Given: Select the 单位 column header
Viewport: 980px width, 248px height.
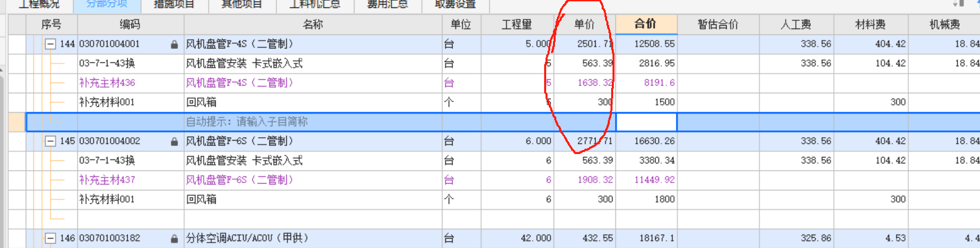Looking at the screenshot, I should click(461, 25).
